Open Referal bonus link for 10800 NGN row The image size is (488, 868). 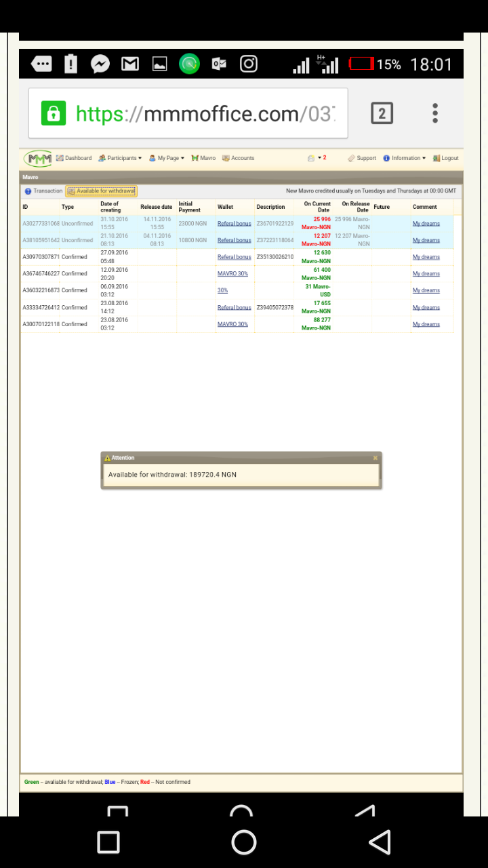pyautogui.click(x=234, y=240)
